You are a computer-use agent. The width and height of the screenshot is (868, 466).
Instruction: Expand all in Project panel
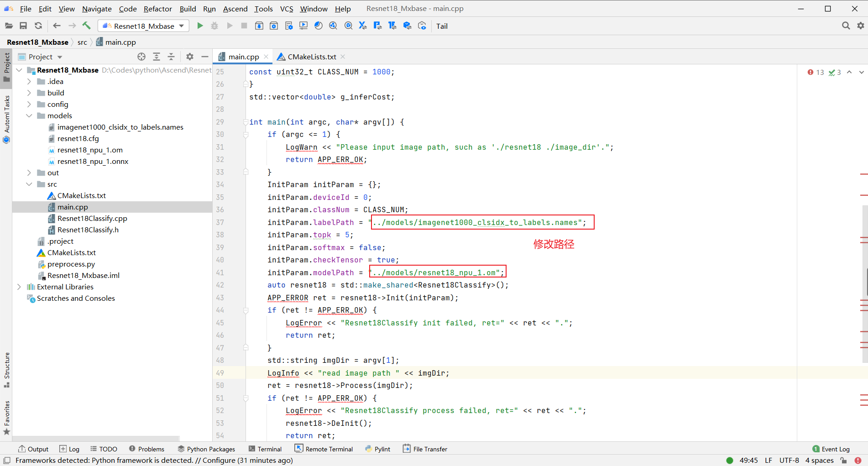pyautogui.click(x=157, y=57)
